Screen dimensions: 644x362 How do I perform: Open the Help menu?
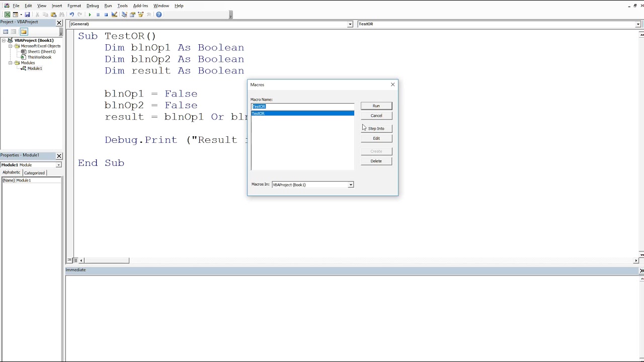(x=179, y=6)
